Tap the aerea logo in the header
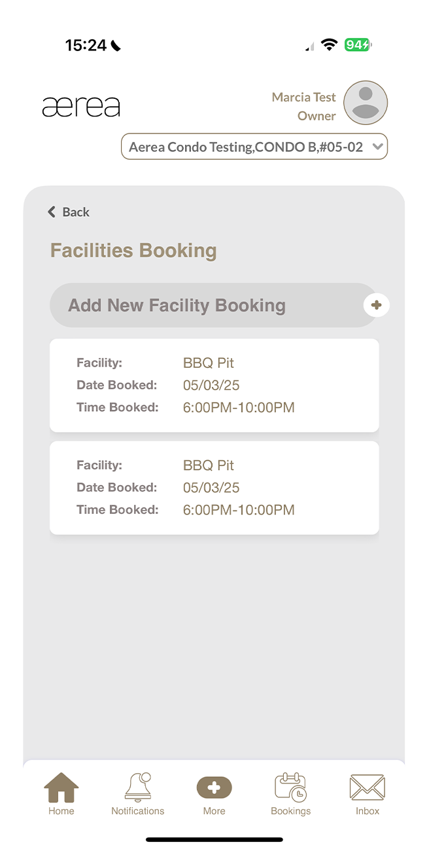 pyautogui.click(x=81, y=105)
